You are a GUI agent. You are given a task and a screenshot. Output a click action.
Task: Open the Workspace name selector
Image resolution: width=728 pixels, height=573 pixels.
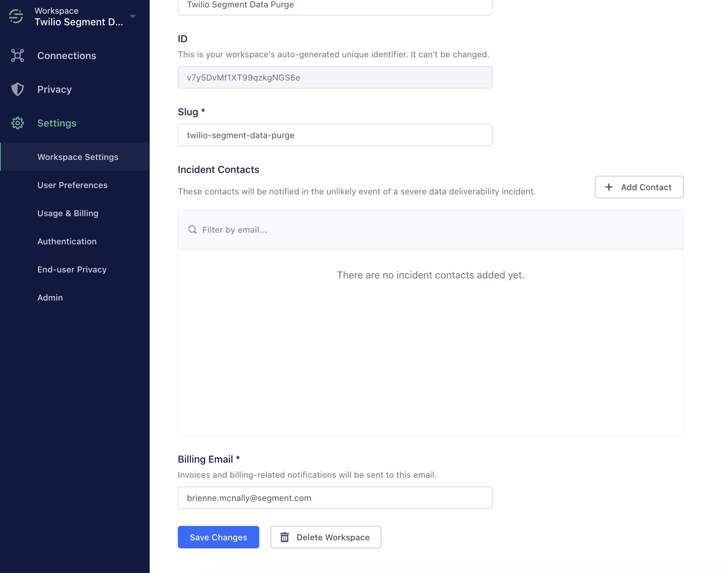pyautogui.click(x=79, y=17)
